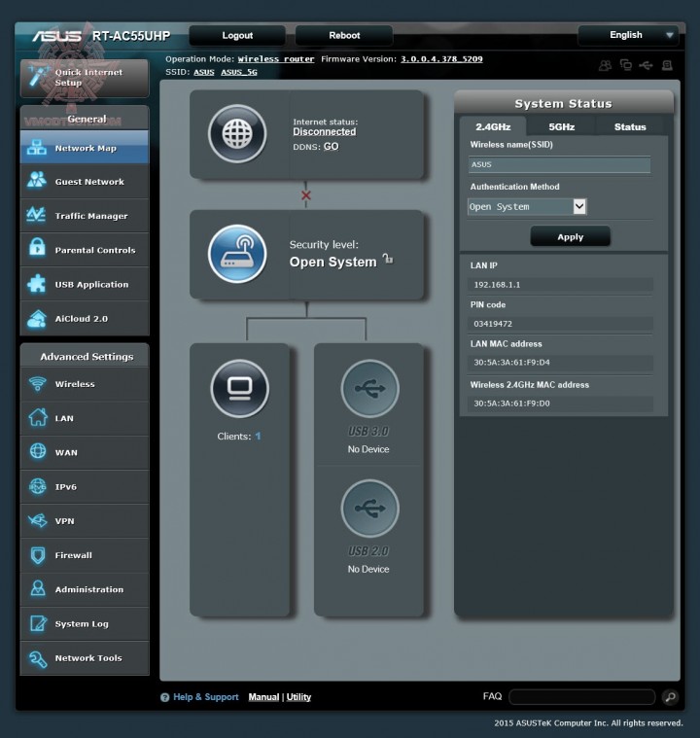Viewport: 700px width, 738px height.
Task: Click the guest network users status icon
Action: tap(605, 65)
